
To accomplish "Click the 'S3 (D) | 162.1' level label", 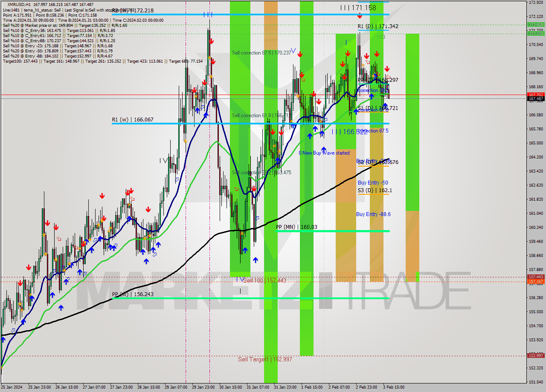I will point(375,190).
